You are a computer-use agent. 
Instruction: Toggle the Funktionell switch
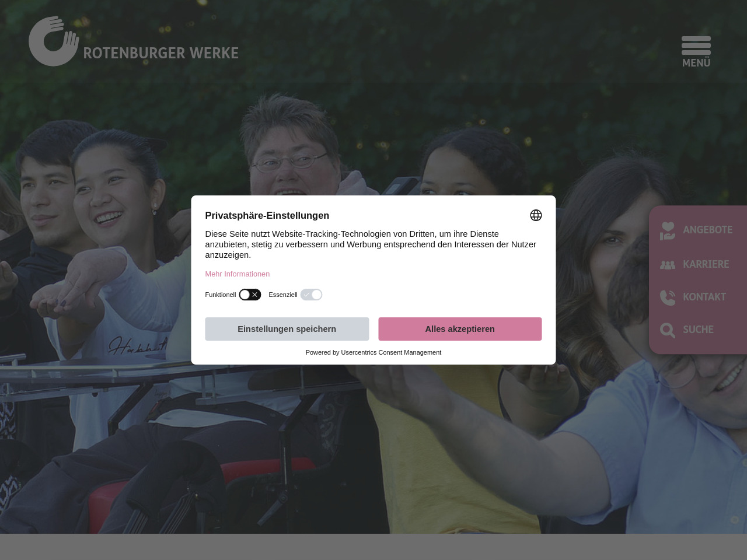pos(250,295)
